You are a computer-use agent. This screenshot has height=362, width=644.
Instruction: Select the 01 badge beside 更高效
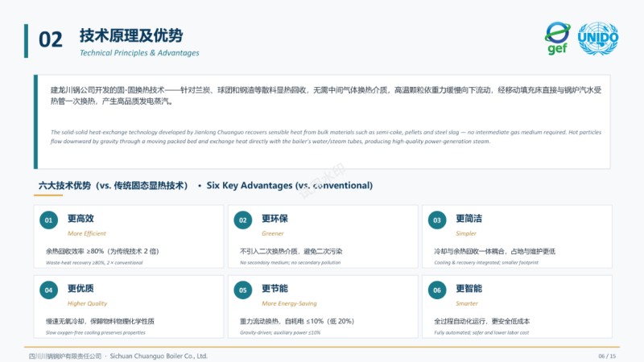click(x=49, y=220)
